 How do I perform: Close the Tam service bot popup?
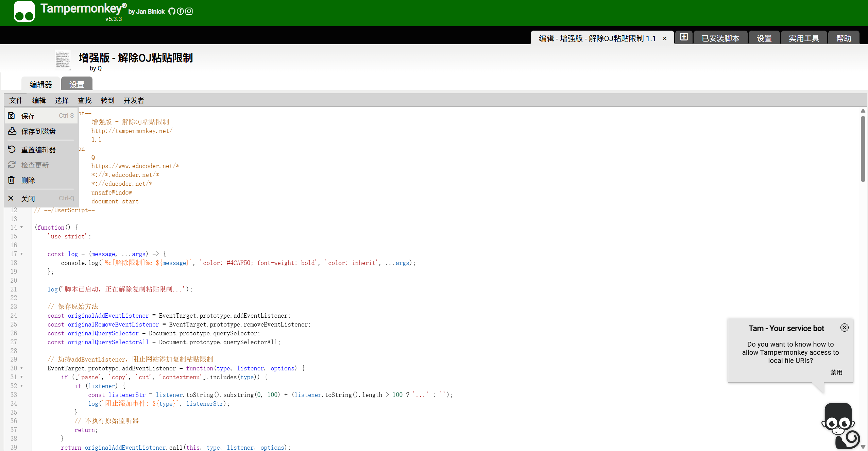[844, 328]
